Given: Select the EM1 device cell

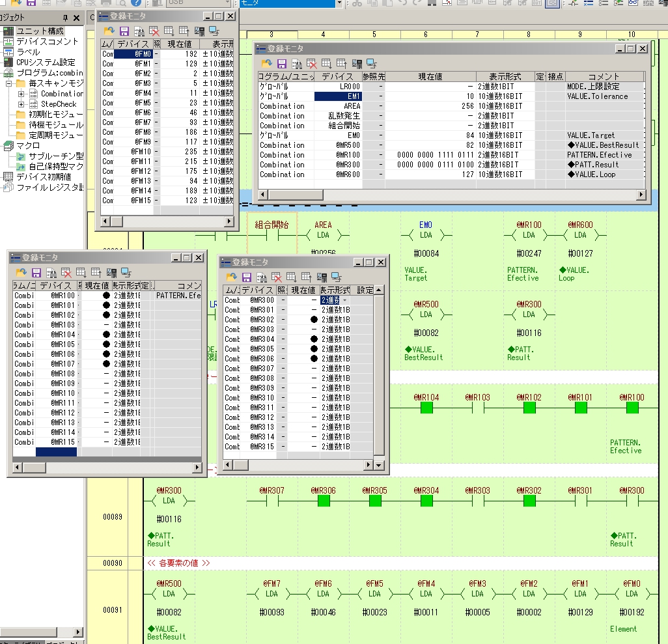Looking at the screenshot, I should [339, 96].
